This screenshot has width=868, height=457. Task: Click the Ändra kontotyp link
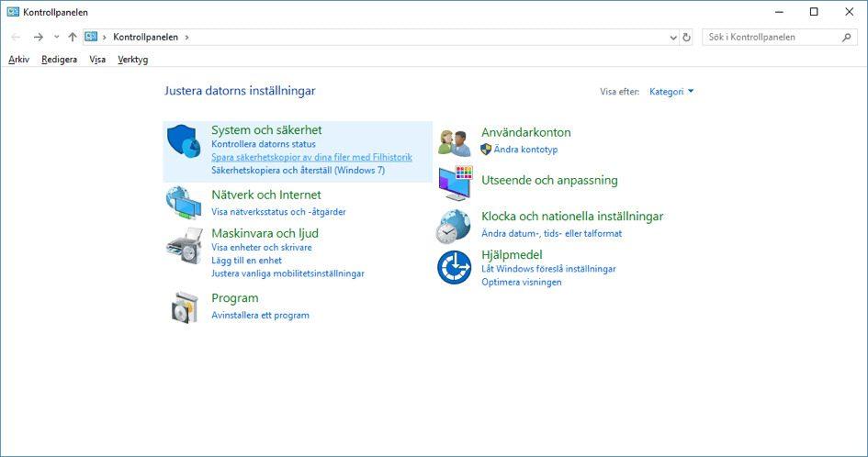point(525,150)
